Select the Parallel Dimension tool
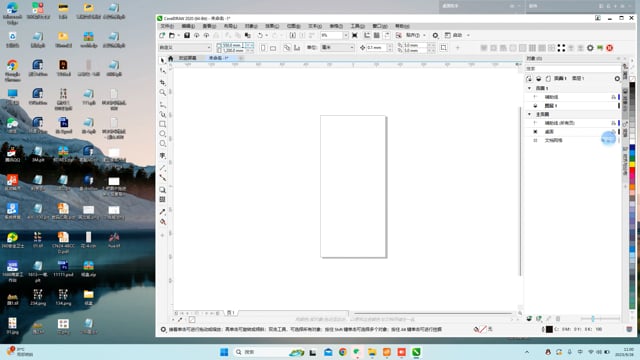 (x=162, y=167)
